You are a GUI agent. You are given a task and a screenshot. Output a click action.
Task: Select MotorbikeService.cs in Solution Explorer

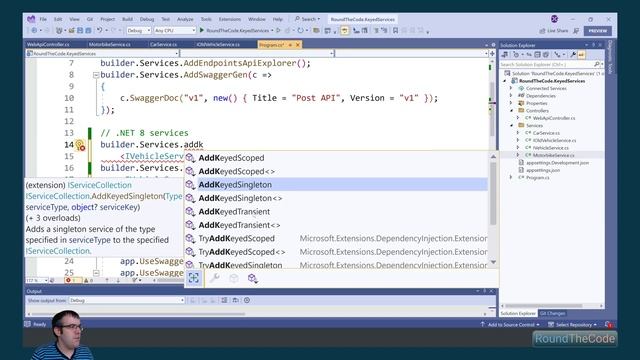point(553,155)
